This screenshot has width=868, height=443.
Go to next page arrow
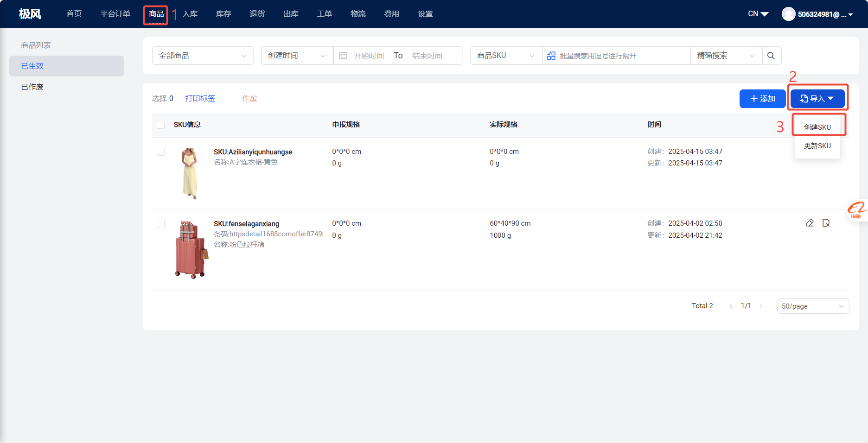(x=761, y=306)
